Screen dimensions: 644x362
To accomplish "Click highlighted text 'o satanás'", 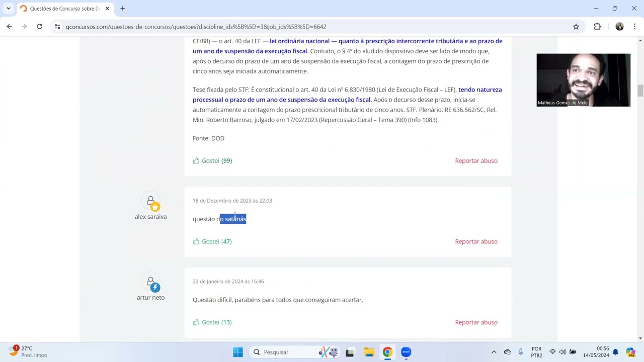I will coord(233,219).
